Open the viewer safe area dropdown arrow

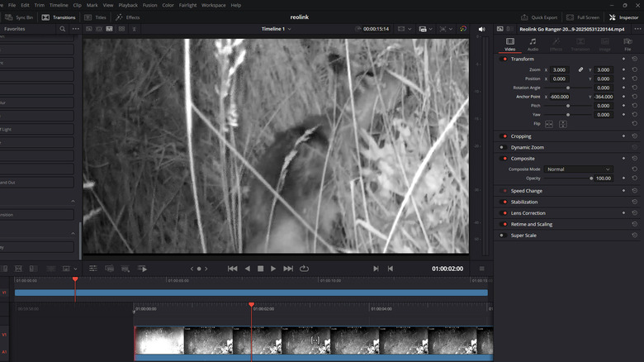click(x=410, y=29)
